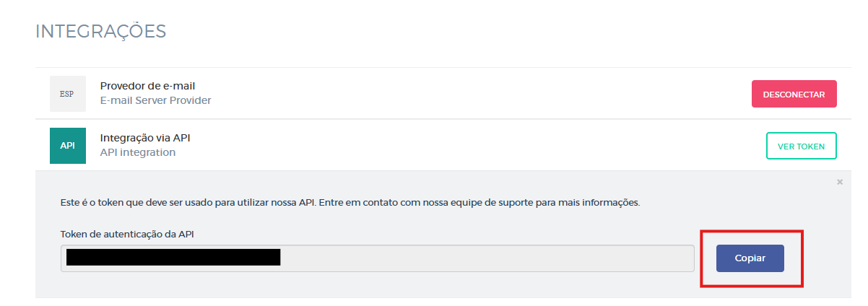
Task: Click the VER TOKEN button
Action: [x=801, y=146]
